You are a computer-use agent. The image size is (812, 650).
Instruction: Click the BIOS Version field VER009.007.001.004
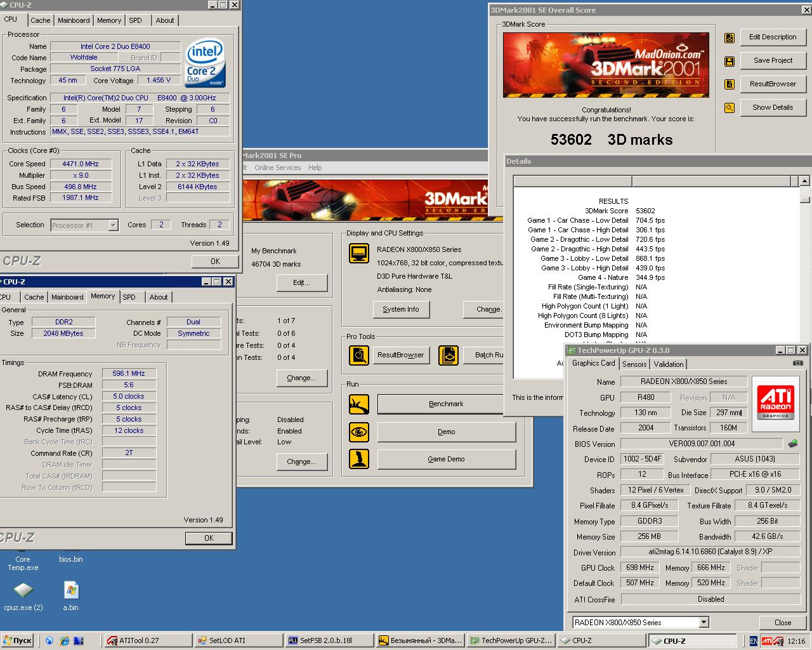pos(702,444)
